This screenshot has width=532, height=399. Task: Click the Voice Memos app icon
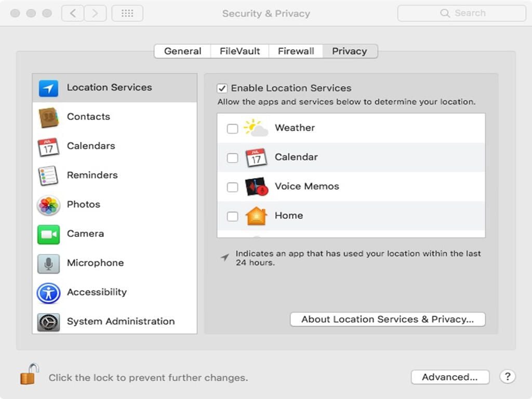[x=257, y=187]
